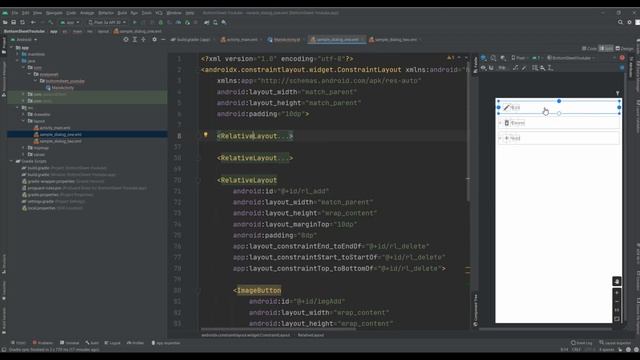
Task: Select gradle-wrapper.properties in Gradle Scripts
Action: [63, 181]
